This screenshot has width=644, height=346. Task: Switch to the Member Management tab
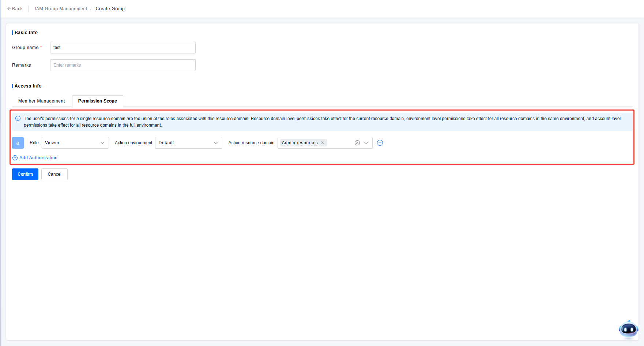(42, 101)
